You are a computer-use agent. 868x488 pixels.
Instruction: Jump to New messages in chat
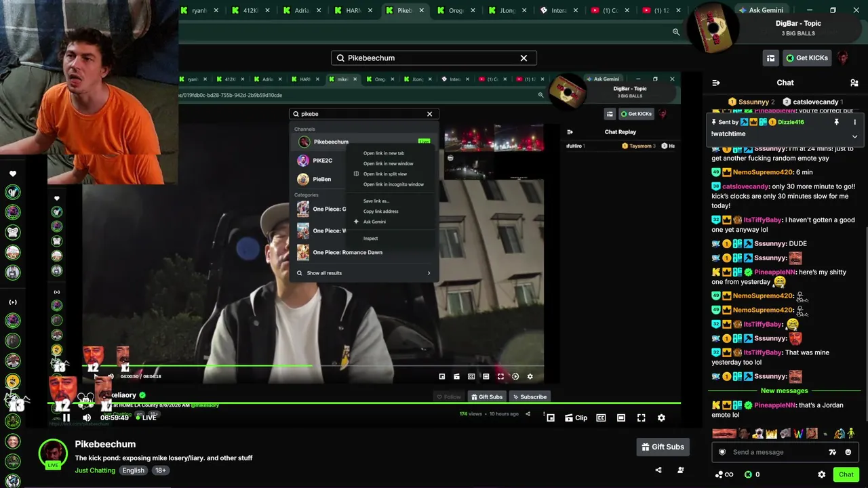[x=784, y=391]
